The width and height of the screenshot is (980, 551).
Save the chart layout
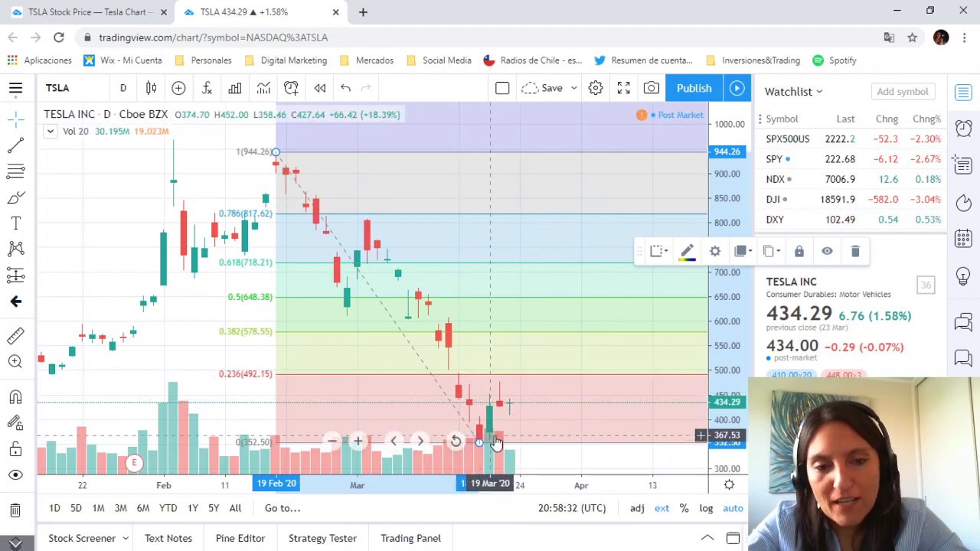pos(543,88)
